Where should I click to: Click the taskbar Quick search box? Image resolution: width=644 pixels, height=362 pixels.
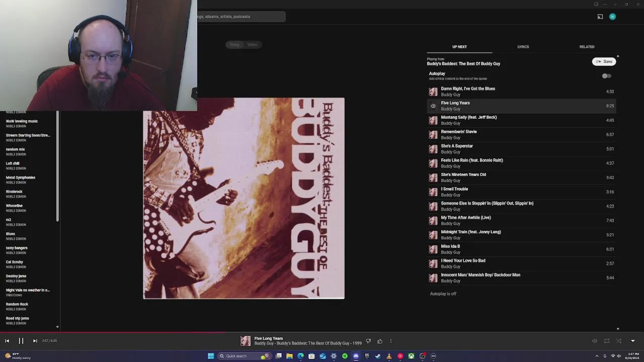click(x=244, y=356)
